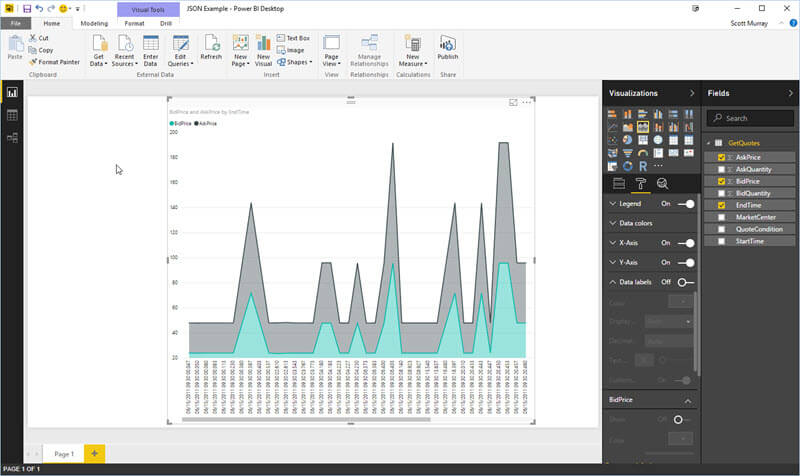Select the Fields pane icon under visualizations

(618, 183)
